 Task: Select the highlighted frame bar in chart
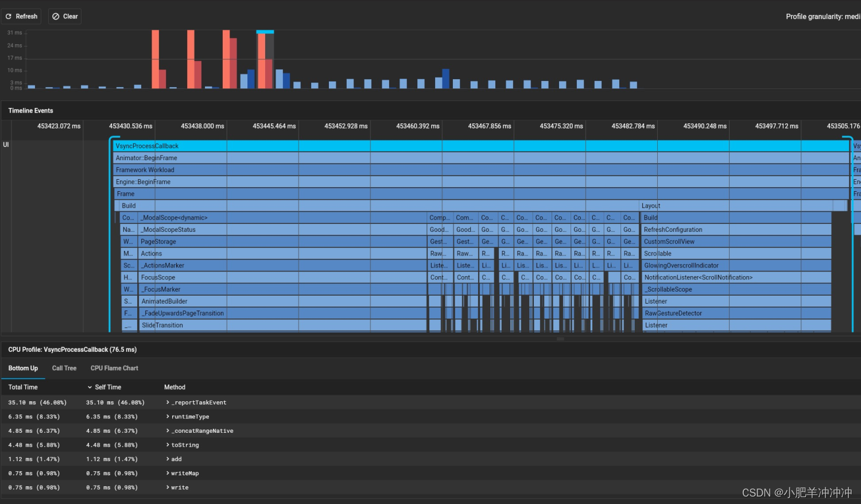click(265, 60)
